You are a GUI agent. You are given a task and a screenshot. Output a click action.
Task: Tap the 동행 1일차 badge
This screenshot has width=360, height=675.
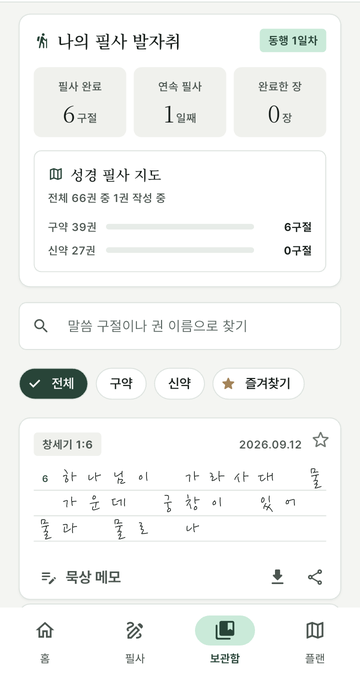pyautogui.click(x=293, y=40)
